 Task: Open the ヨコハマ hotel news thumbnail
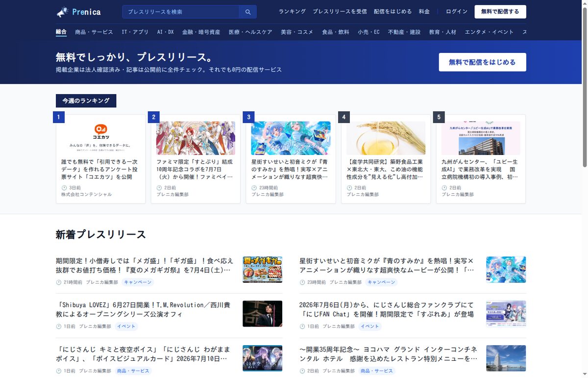pos(506,358)
